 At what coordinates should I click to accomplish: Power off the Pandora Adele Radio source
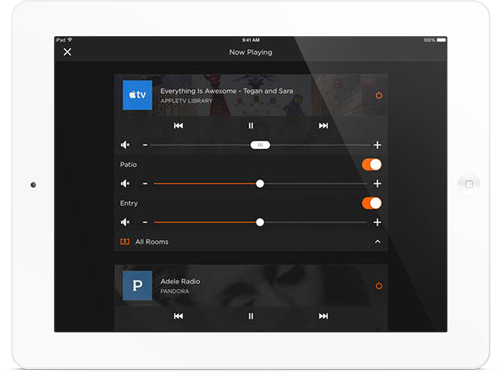pos(379,286)
